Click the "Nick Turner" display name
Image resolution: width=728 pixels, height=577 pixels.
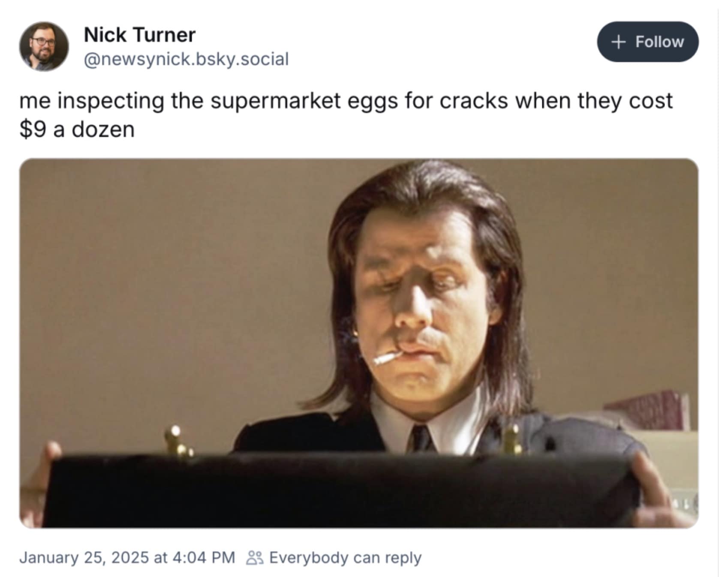pos(140,35)
